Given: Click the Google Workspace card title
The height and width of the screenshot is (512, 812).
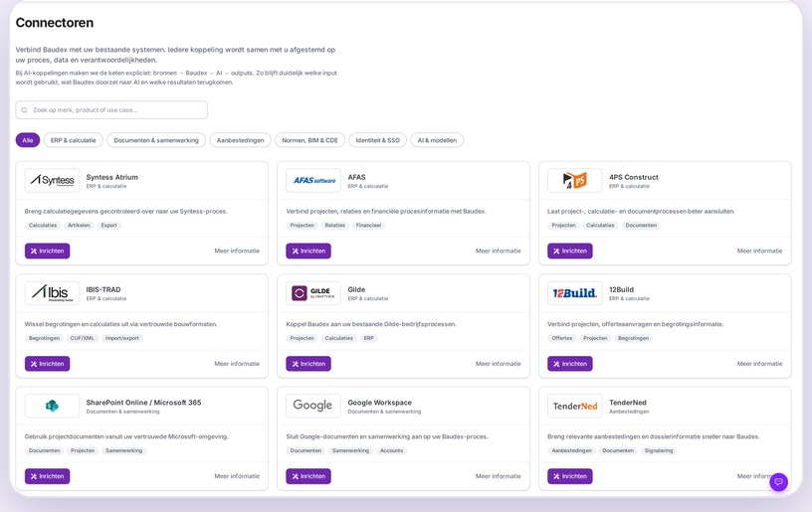Looking at the screenshot, I should [379, 403].
